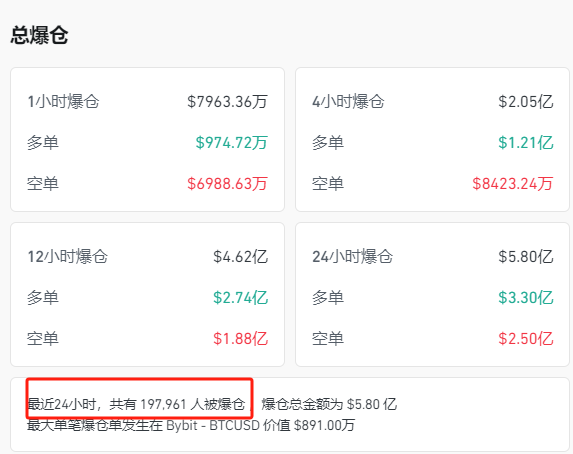Screen dimensions: 573x454
Task: Select the 12小时爆仓 card title
Action: pyautogui.click(x=68, y=257)
